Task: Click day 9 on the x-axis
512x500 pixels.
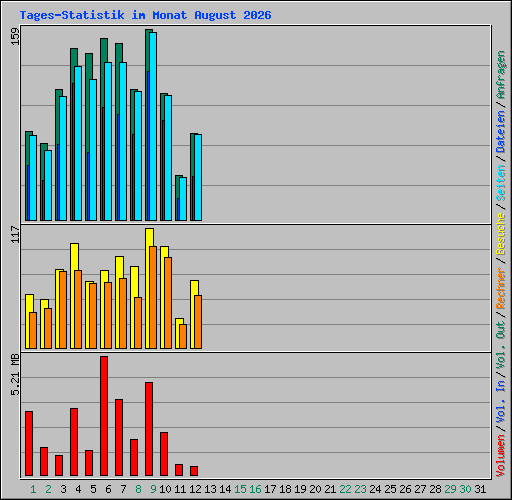Action: [153, 489]
